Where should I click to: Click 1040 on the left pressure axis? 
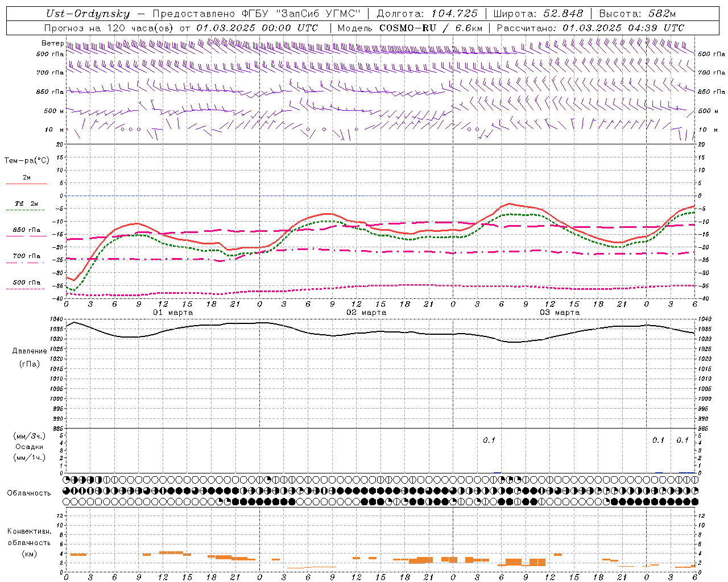coord(56,319)
